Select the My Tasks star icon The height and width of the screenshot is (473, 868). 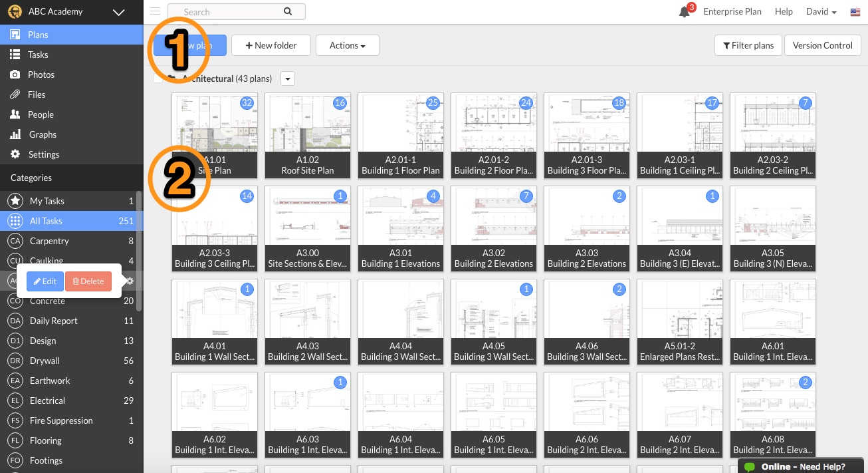(x=15, y=201)
